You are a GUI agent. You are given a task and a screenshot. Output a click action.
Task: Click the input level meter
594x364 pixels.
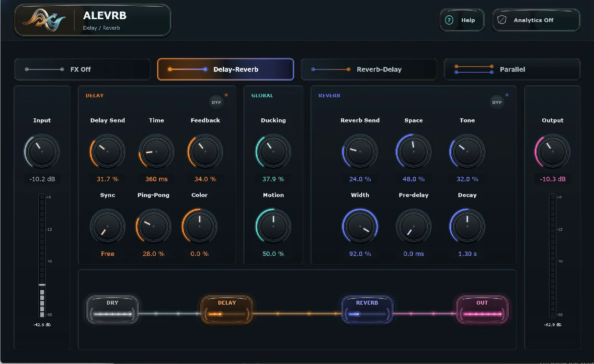click(42, 256)
